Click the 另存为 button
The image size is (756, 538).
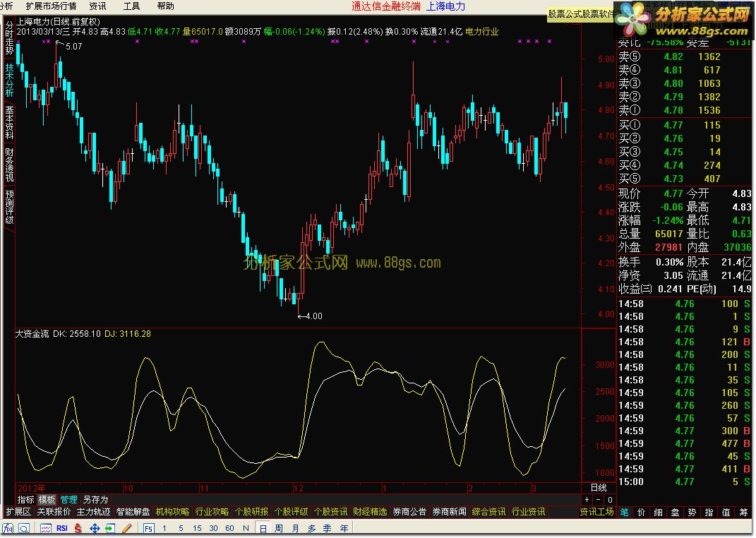[95, 500]
